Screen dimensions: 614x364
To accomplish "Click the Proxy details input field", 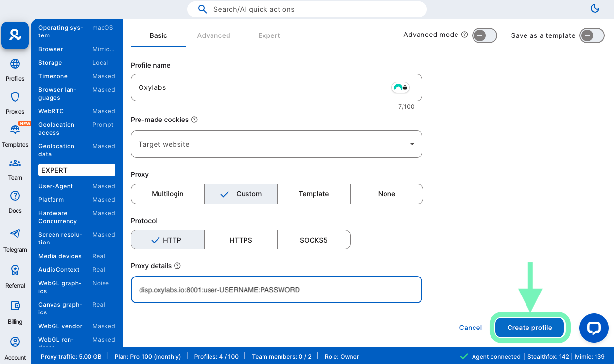I will [x=276, y=290].
